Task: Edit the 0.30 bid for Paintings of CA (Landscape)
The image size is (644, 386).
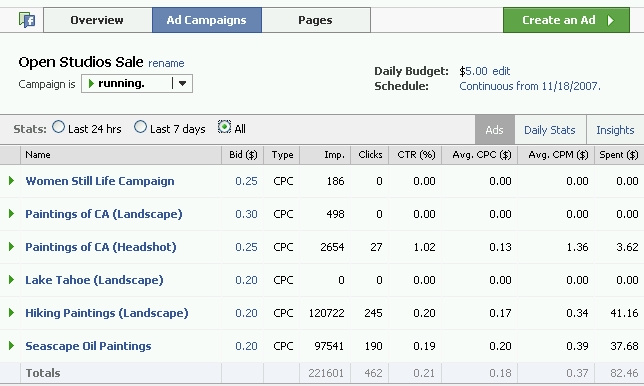Action: pyautogui.click(x=246, y=214)
